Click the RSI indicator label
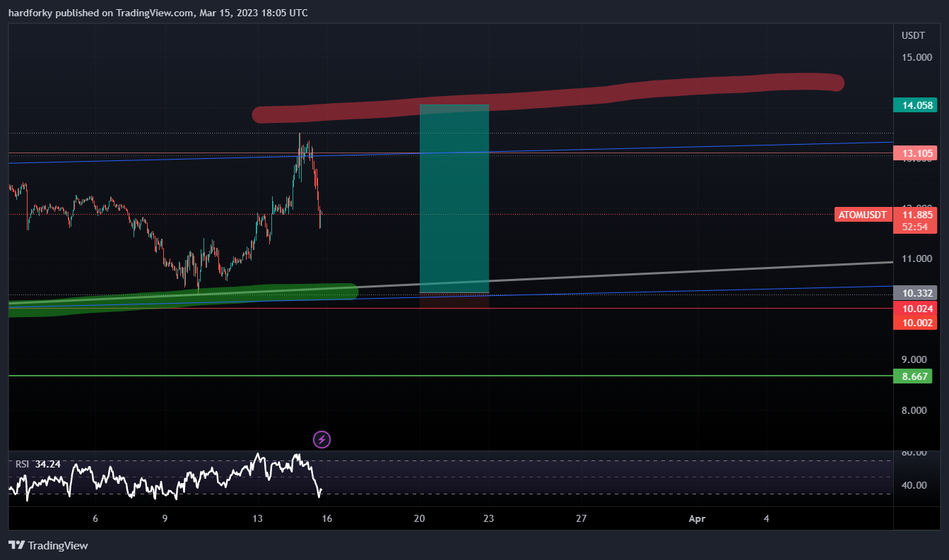The height and width of the screenshot is (560, 949). (x=23, y=464)
